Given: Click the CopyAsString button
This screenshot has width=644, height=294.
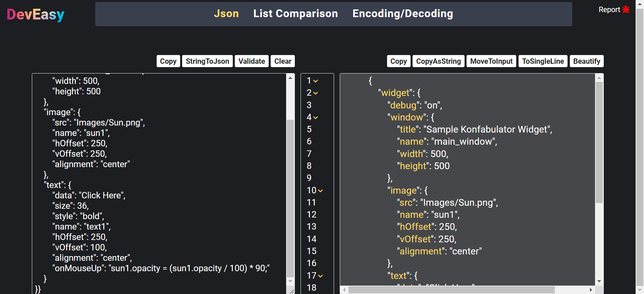Looking at the screenshot, I should coord(438,61).
